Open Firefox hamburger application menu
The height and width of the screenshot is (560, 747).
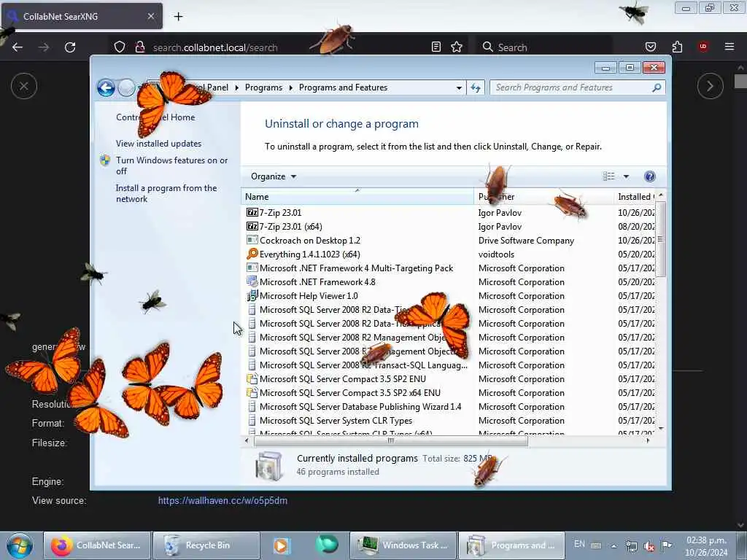[x=729, y=47]
